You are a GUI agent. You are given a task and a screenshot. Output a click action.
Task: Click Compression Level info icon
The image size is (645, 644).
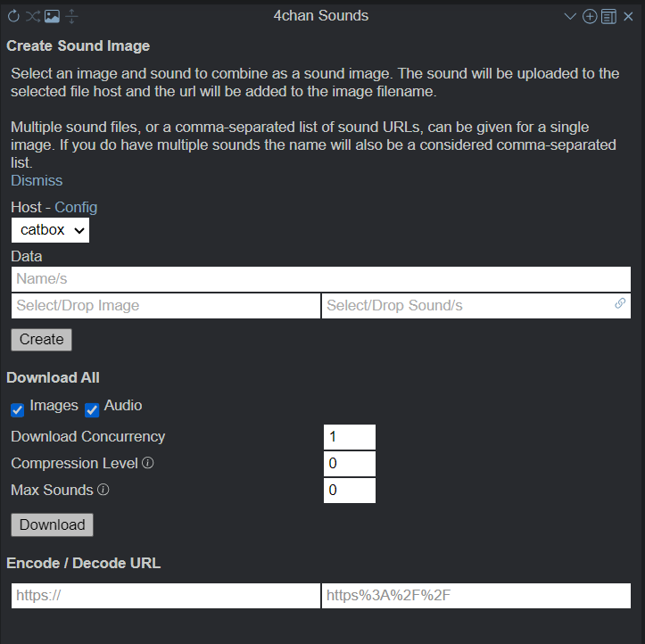148,463
